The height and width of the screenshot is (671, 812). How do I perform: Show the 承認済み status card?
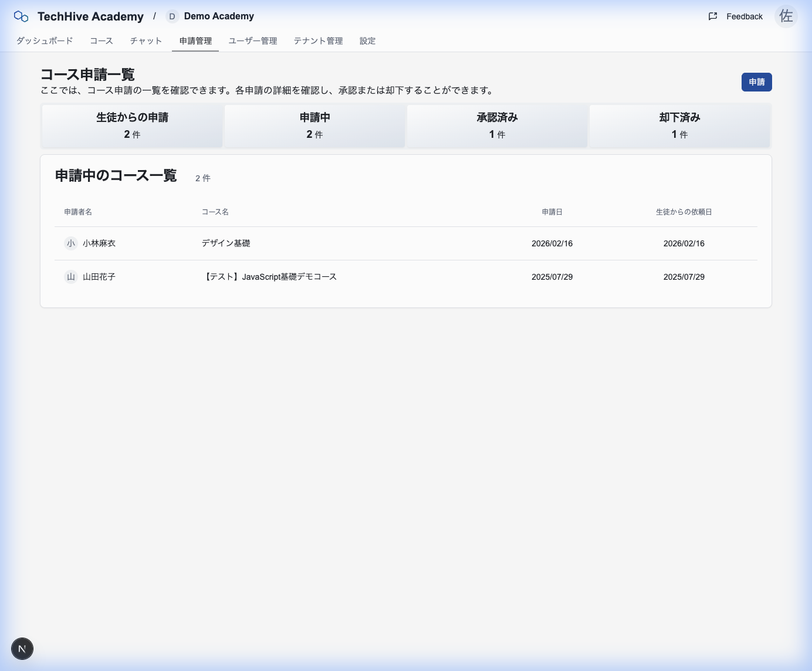[497, 126]
